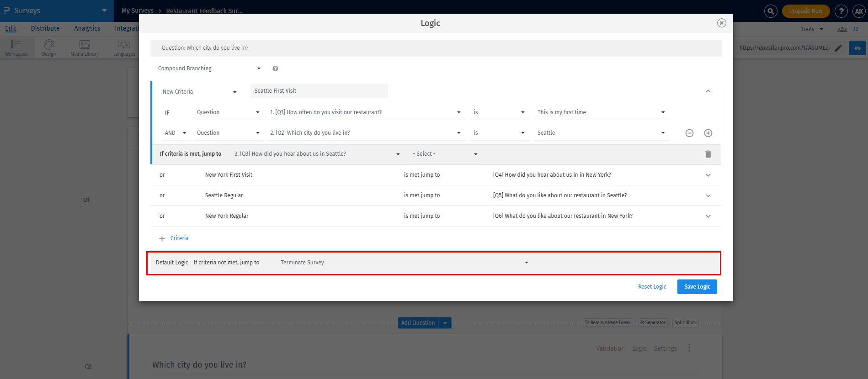Open the Seattle answer dropdown
868x379 pixels.
pyautogui.click(x=601, y=133)
